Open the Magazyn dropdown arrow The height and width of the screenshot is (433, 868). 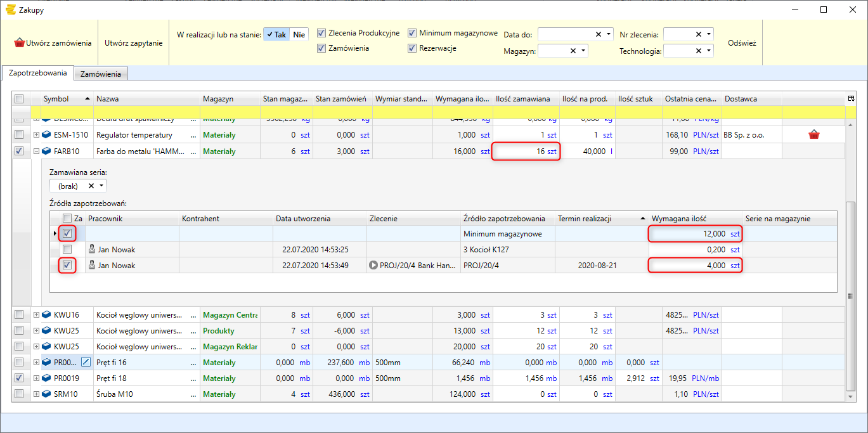point(583,51)
